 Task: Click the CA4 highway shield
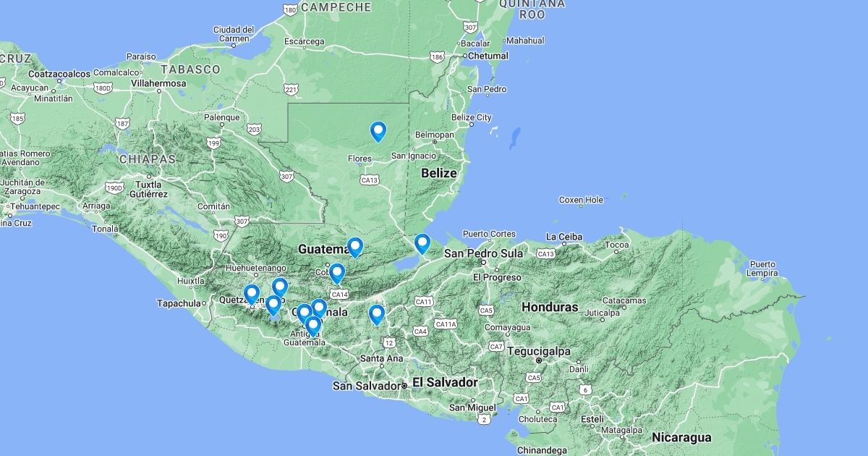420,331
